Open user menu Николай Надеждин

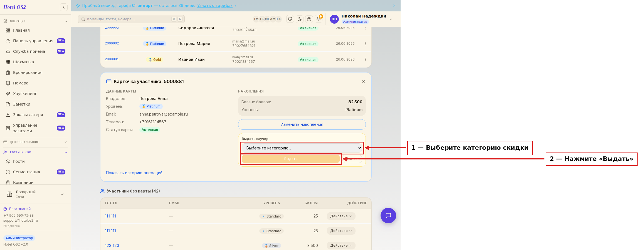(361, 19)
